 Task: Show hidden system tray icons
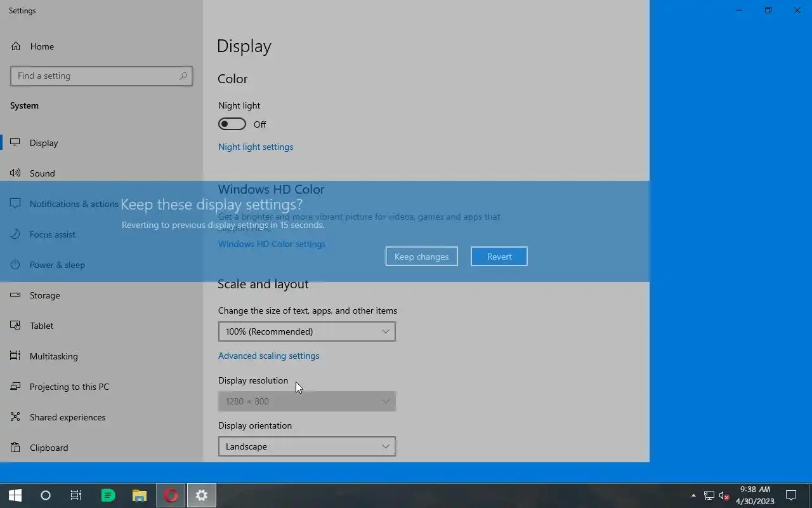(x=693, y=495)
